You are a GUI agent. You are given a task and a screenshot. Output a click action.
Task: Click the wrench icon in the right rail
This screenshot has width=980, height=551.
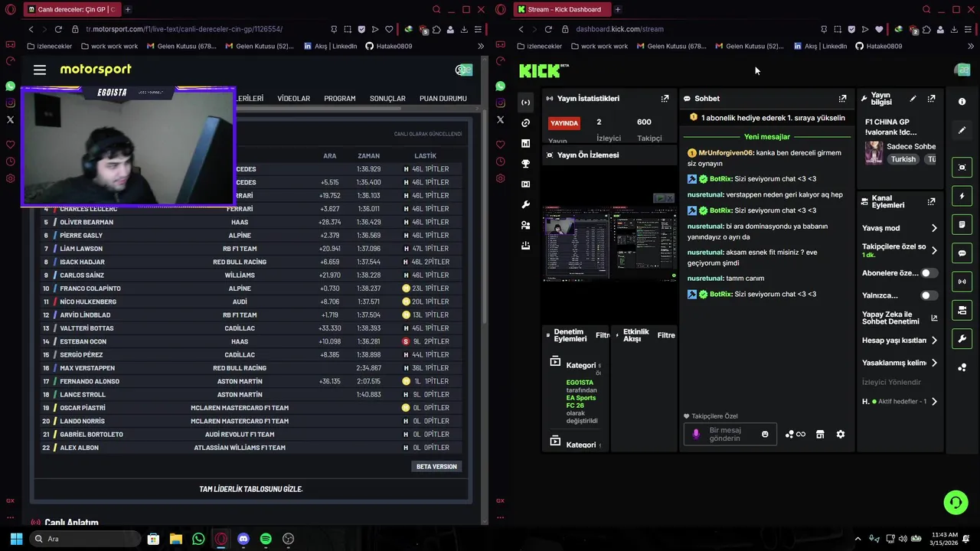coord(962,339)
